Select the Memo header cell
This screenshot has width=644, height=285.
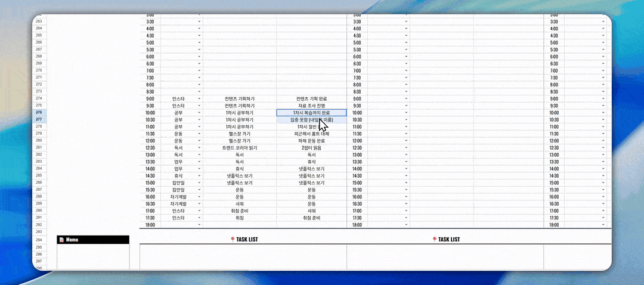[93, 240]
